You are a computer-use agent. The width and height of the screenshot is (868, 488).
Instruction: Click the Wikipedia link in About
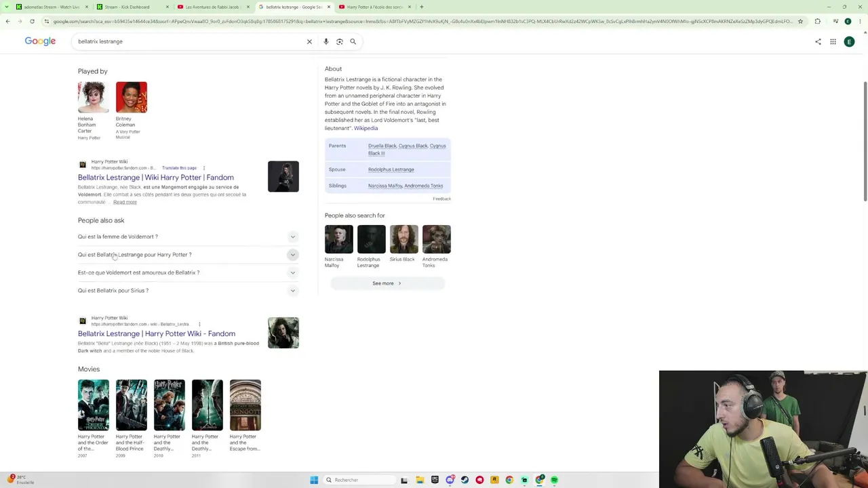366,128
